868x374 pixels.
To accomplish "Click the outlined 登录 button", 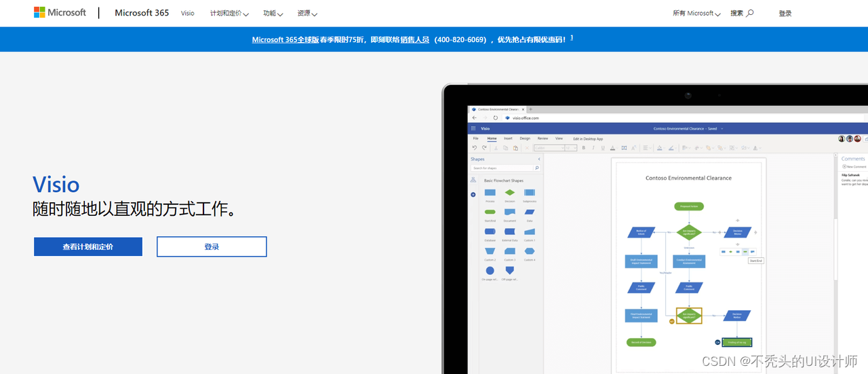I will [212, 246].
